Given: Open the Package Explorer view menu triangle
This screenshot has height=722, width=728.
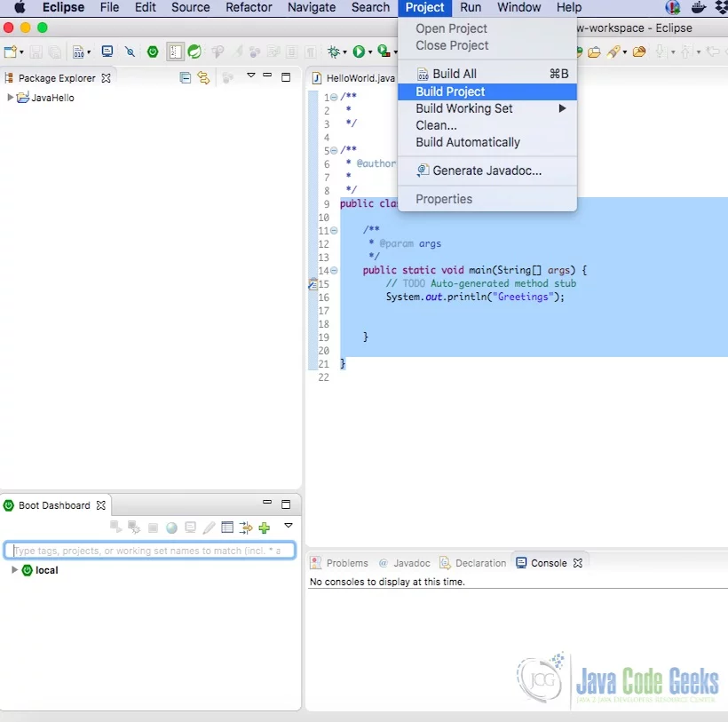Looking at the screenshot, I should pos(250,75).
